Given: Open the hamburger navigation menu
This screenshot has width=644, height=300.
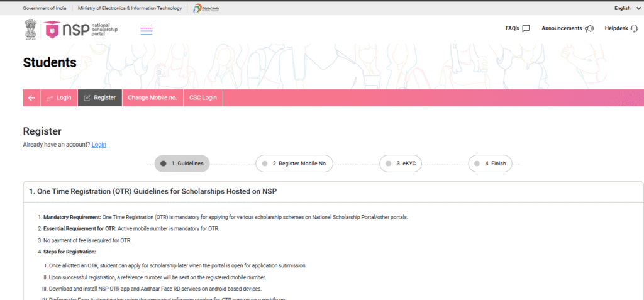Looking at the screenshot, I should pos(147,29).
